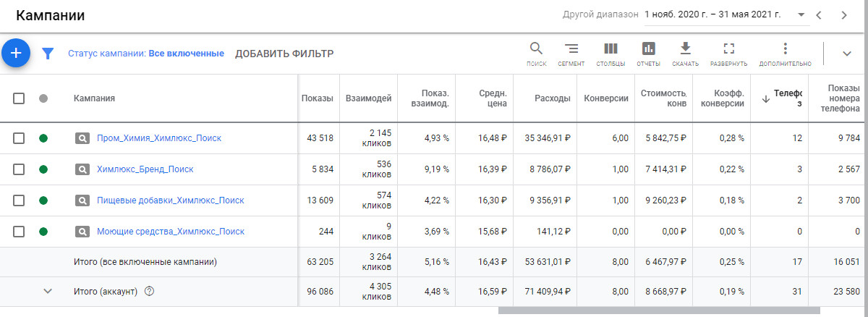
Task: Open the Дополнительно three-dot menu
Action: click(x=785, y=49)
